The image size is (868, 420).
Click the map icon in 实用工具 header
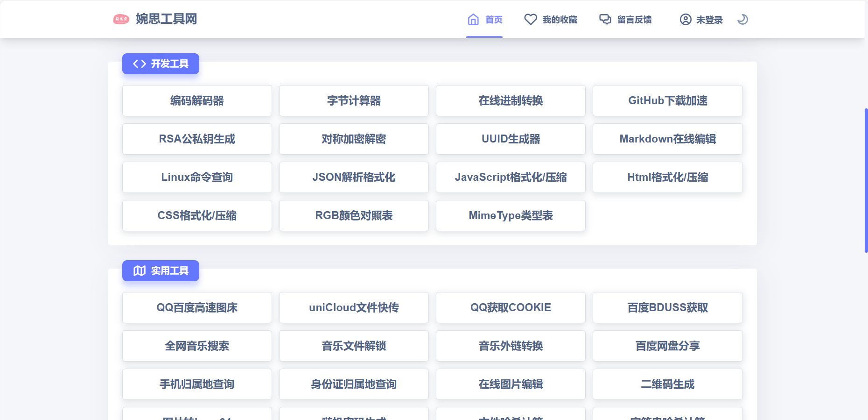click(140, 271)
